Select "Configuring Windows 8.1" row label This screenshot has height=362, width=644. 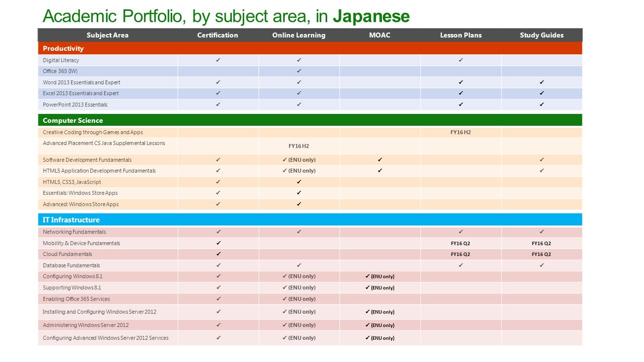coord(73,276)
